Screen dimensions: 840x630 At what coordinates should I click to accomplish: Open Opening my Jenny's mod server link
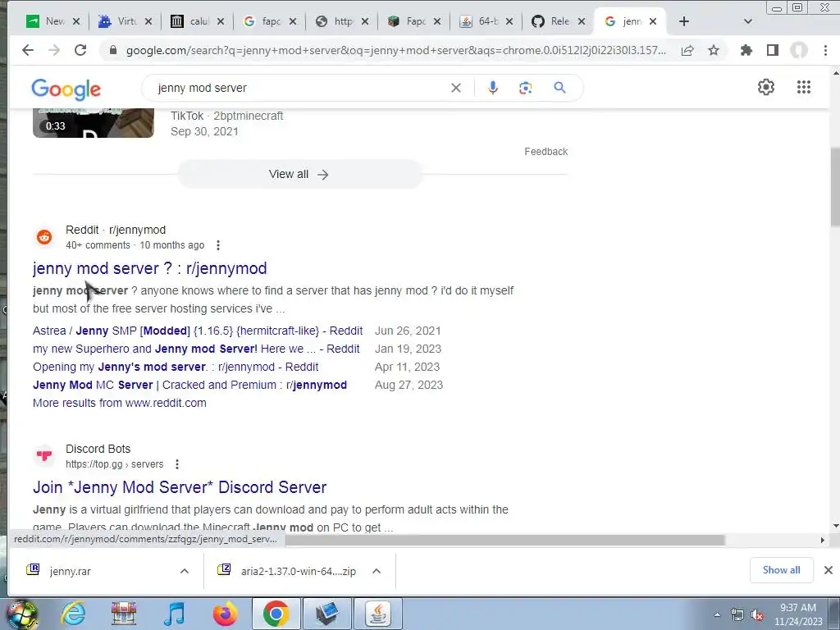(176, 367)
